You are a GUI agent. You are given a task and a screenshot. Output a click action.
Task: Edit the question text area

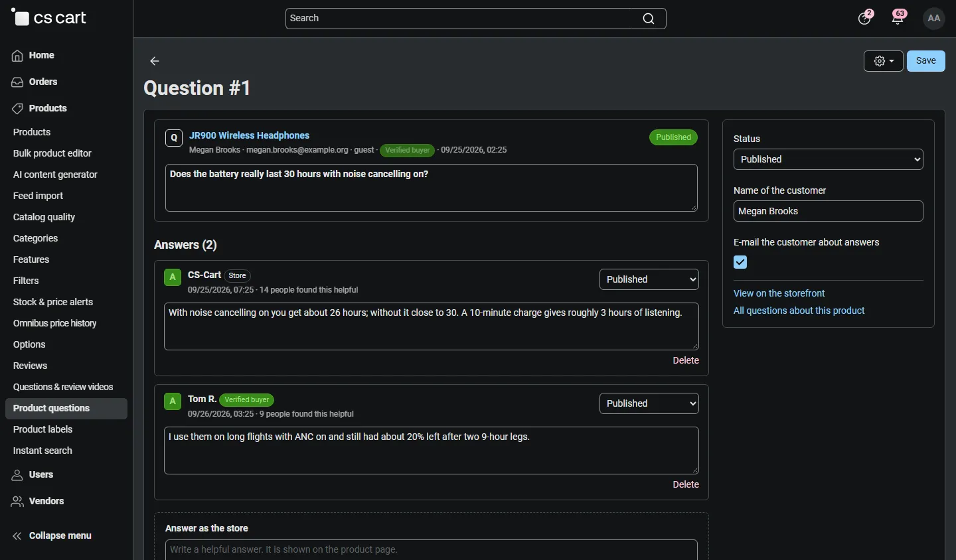[x=432, y=188]
